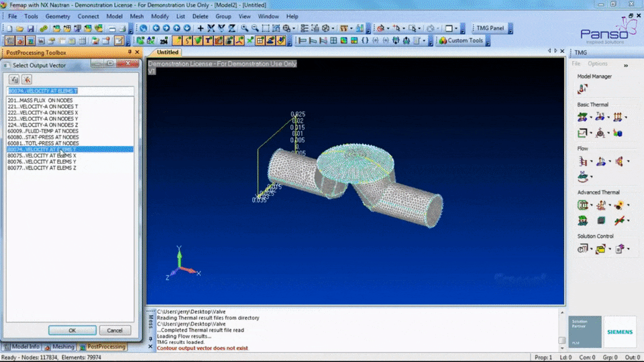The height and width of the screenshot is (362, 644).
Task: Select 80075..VELOCITY AT ELEMS X
Action: 70,156
